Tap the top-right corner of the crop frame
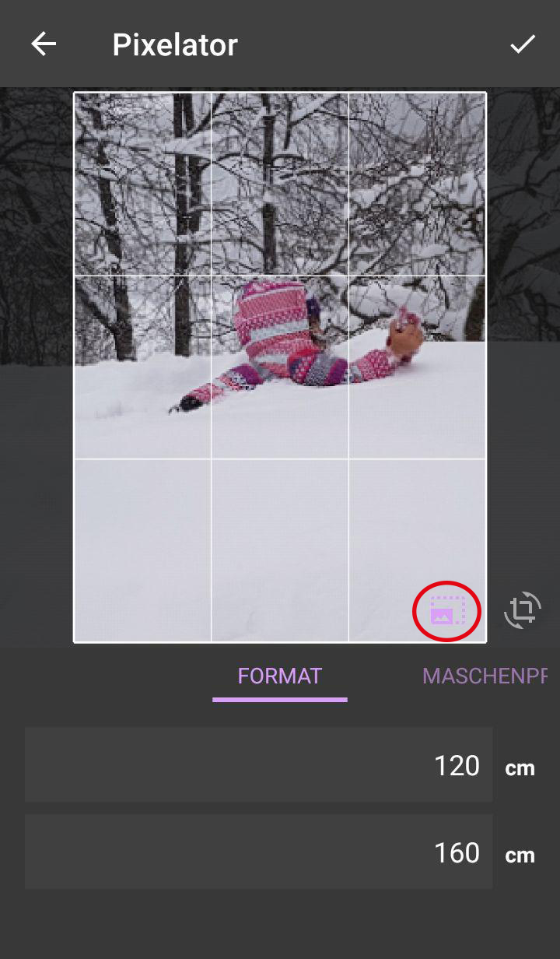560x959 pixels. [x=486, y=93]
